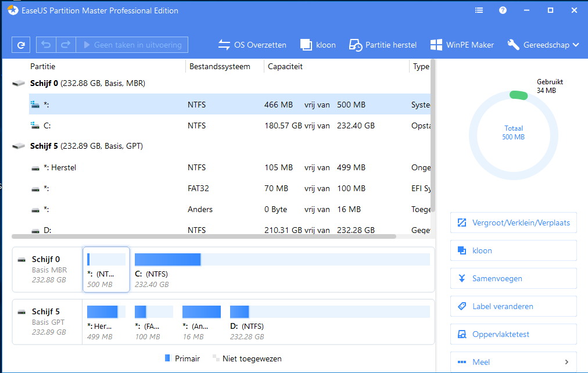Click the undo arrow icon
The width and height of the screenshot is (588, 373).
(46, 45)
